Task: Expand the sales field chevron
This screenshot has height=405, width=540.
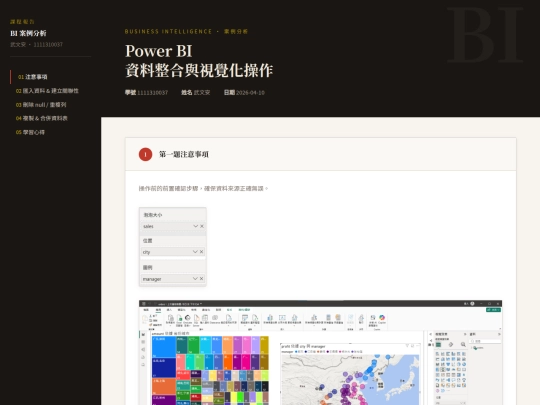Action: (x=195, y=226)
